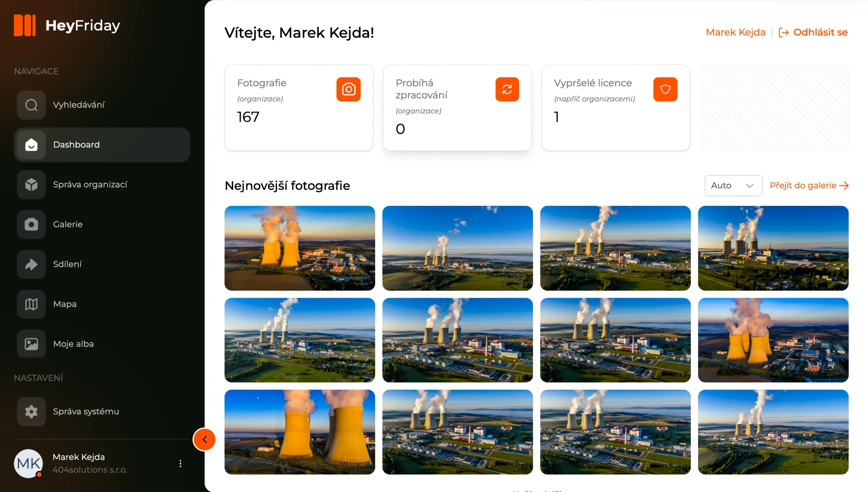This screenshot has width=868, height=492.
Task: Go to Galerie in the sidebar
Action: pyautogui.click(x=102, y=224)
